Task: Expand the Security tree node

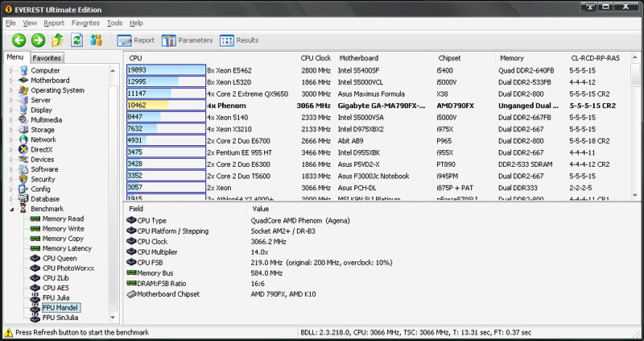Action: pyautogui.click(x=11, y=179)
